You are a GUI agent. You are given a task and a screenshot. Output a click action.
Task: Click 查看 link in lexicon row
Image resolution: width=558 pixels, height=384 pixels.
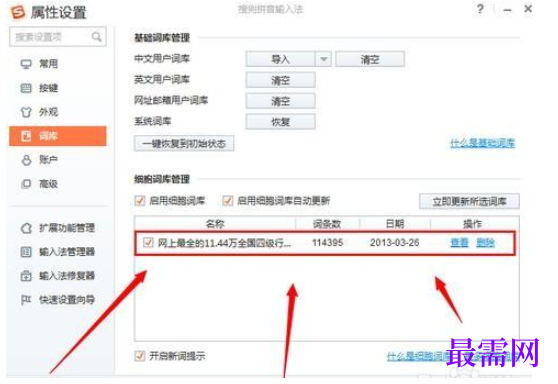coord(459,243)
